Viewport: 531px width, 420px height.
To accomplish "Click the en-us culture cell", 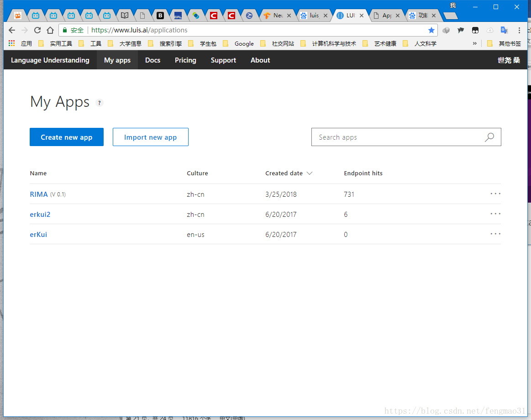I will click(195, 234).
